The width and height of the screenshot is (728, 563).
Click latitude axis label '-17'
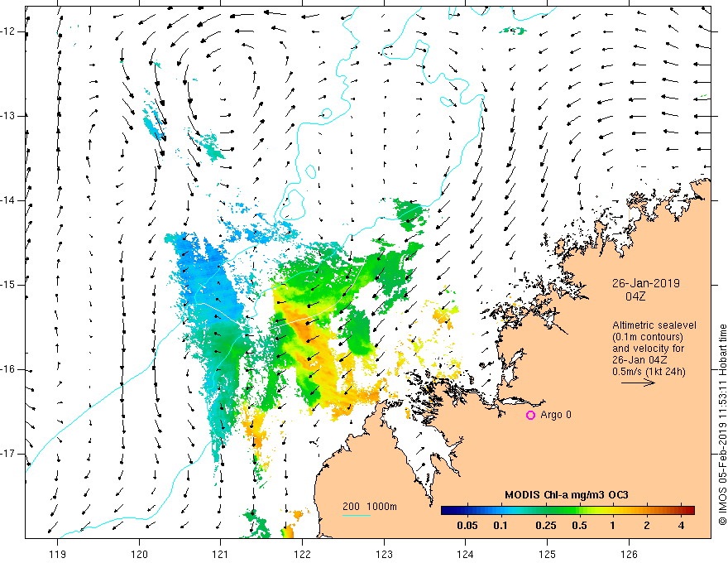pos(8,454)
